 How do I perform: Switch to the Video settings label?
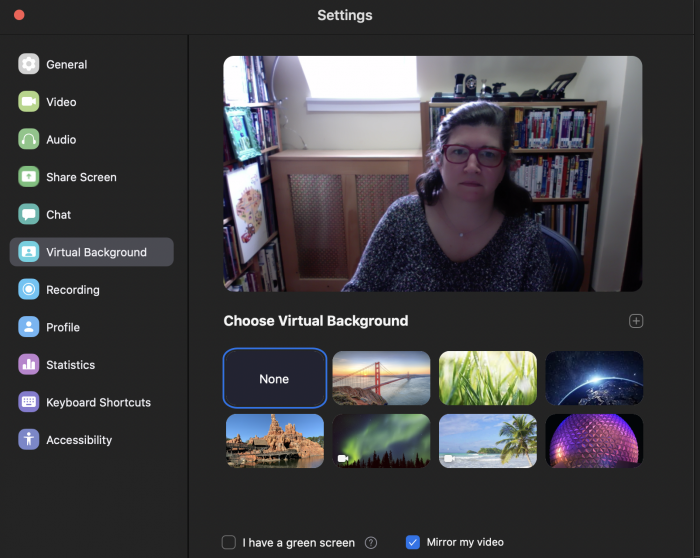coord(61,102)
